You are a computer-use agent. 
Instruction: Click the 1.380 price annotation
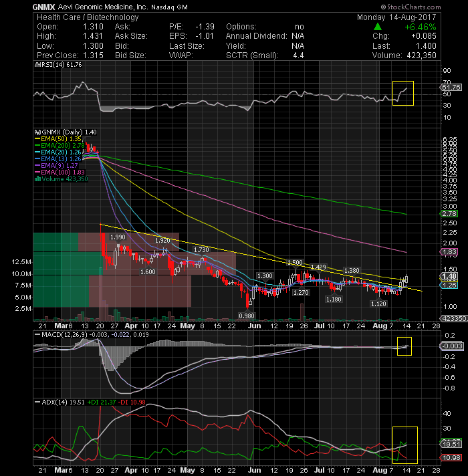(x=352, y=271)
